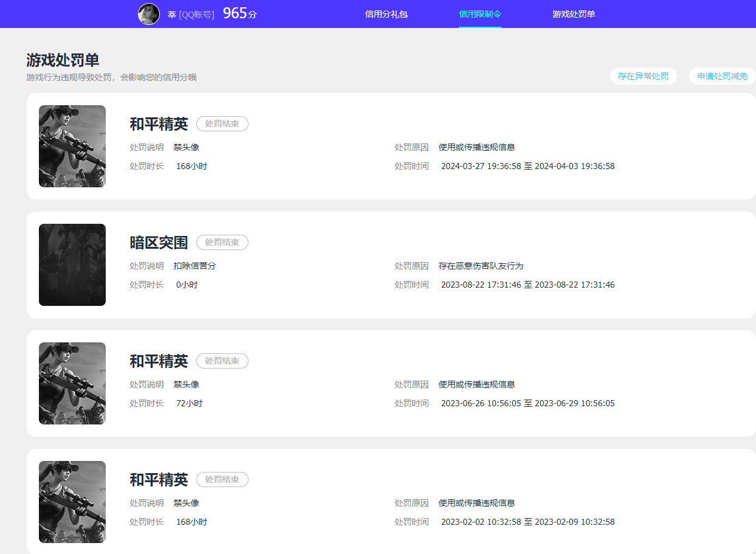Click 处罚结束 badge beside 暗区突围
The image size is (756, 554).
[222, 242]
